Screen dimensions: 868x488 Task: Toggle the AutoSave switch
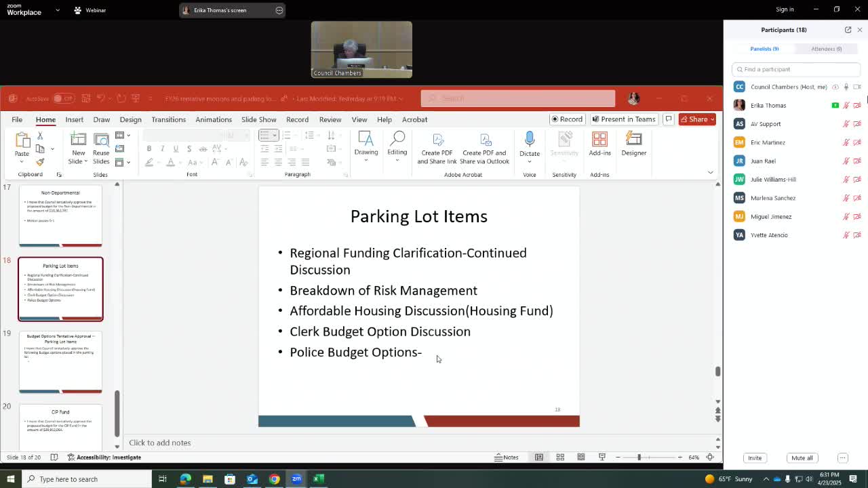coord(62,99)
